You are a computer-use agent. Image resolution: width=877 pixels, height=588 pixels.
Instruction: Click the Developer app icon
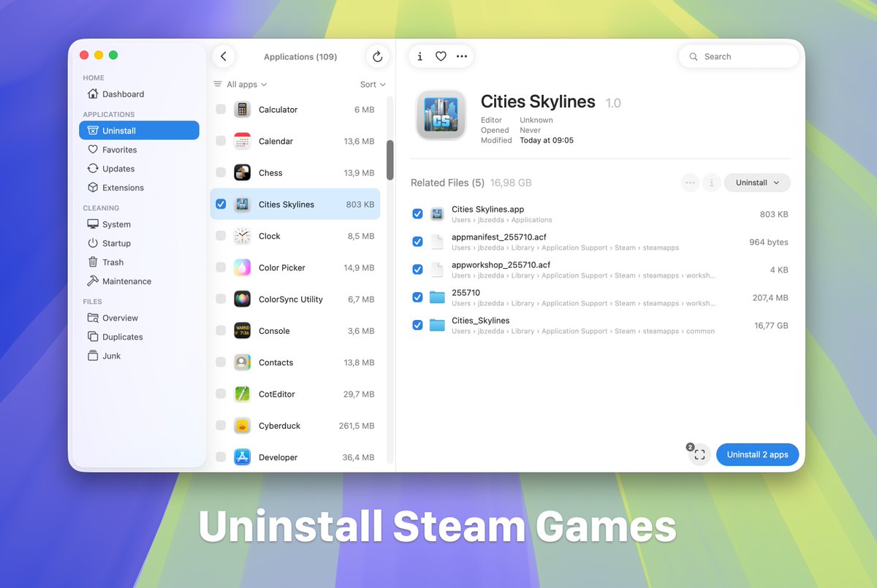243,457
